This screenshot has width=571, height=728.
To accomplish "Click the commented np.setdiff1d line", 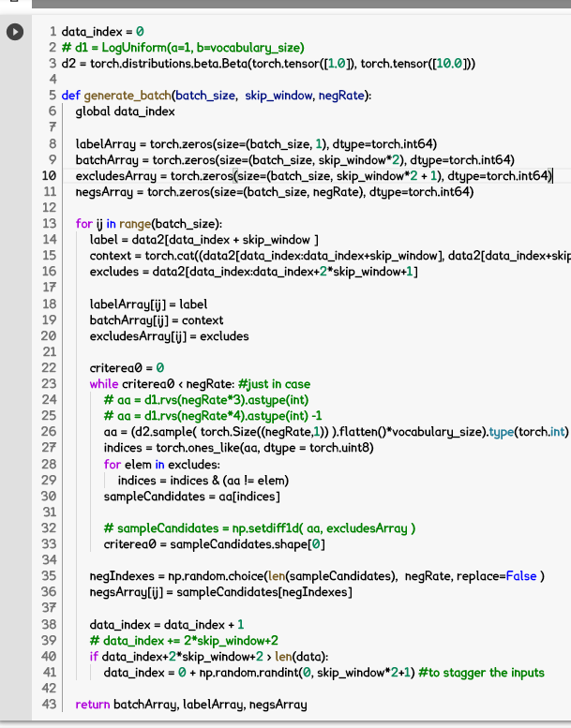I will (260, 528).
